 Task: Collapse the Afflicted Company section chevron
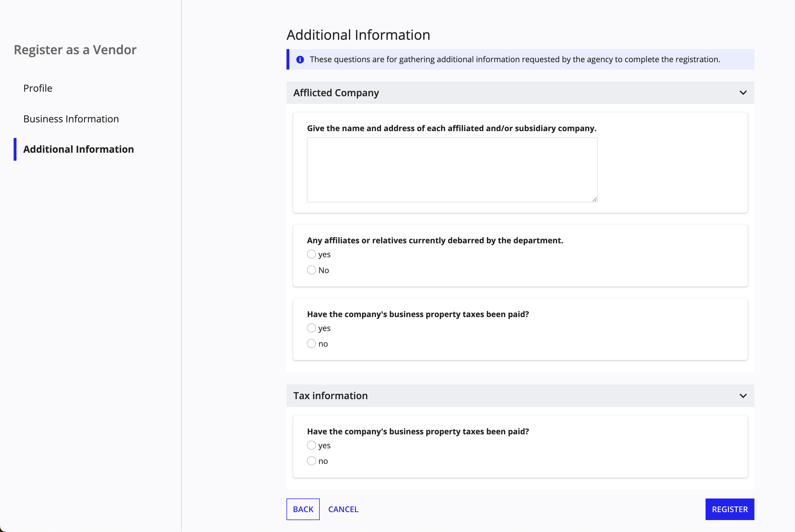point(743,93)
